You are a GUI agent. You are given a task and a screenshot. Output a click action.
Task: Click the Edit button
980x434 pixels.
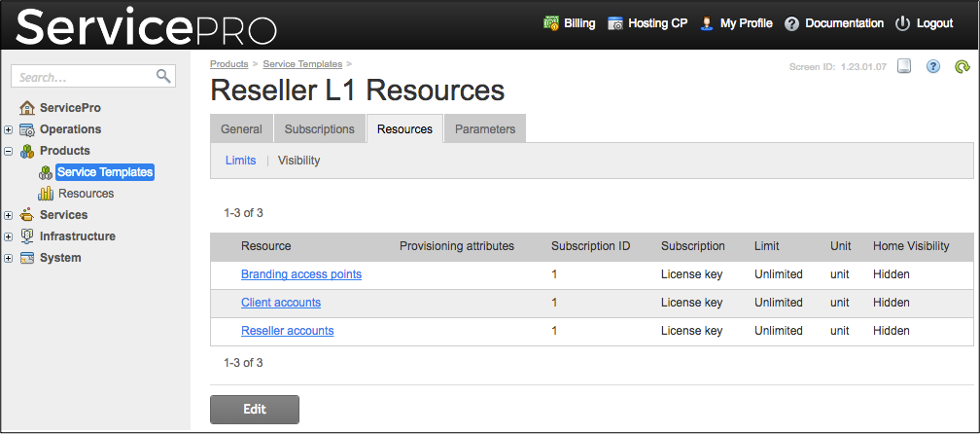point(255,410)
